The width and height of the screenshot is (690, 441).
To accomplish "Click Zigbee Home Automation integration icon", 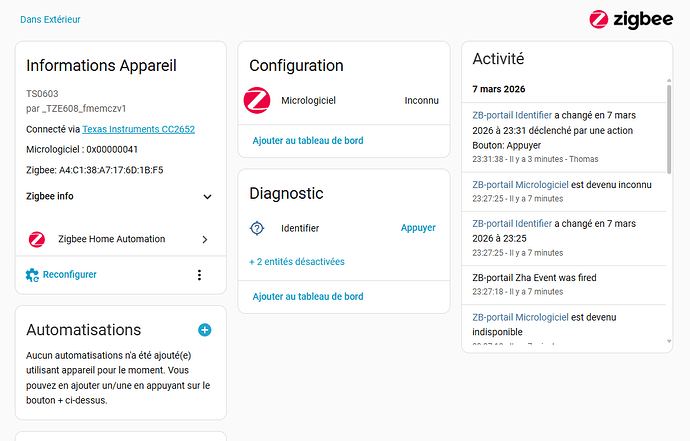I will coord(37,239).
